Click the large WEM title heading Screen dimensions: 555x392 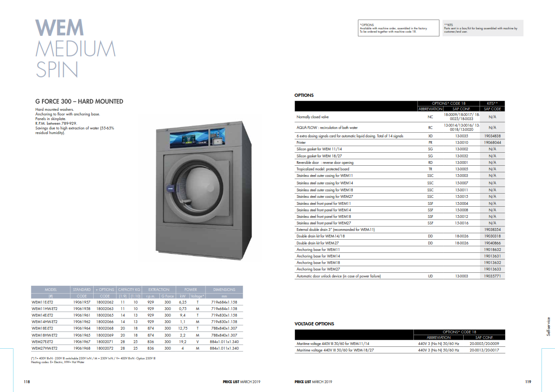[x=60, y=27]
